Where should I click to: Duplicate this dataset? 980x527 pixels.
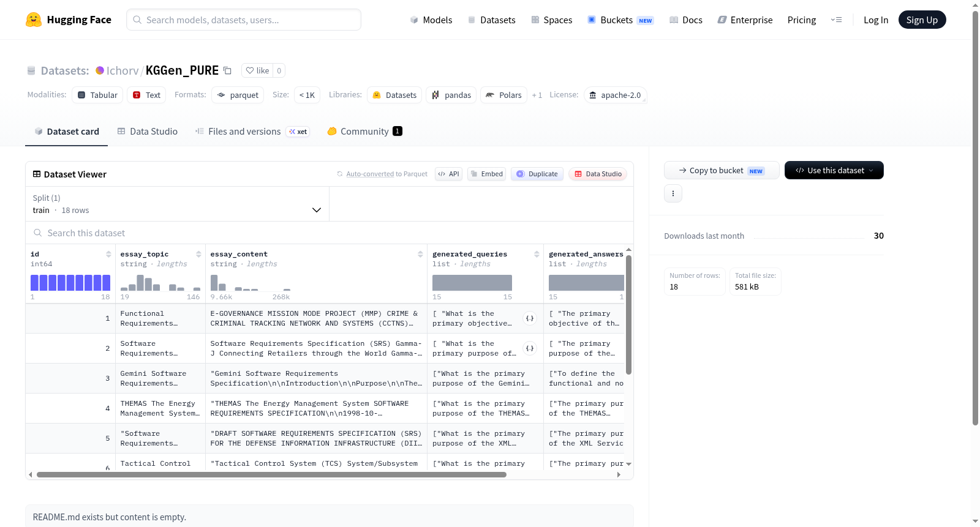pyautogui.click(x=537, y=174)
